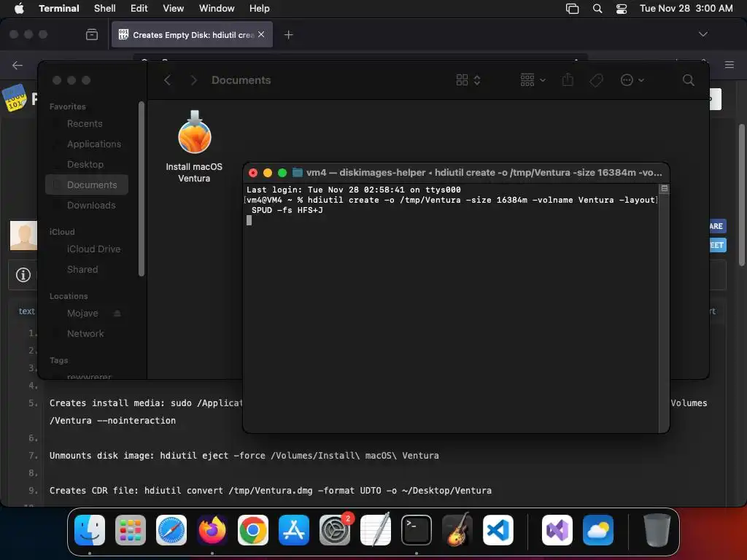Click the info icon on the webpage
This screenshot has height=560, width=747.
(23, 275)
